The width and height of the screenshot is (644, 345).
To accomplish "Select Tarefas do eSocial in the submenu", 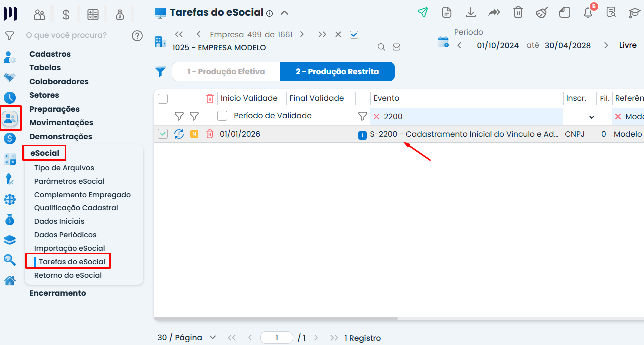I will [x=72, y=262].
